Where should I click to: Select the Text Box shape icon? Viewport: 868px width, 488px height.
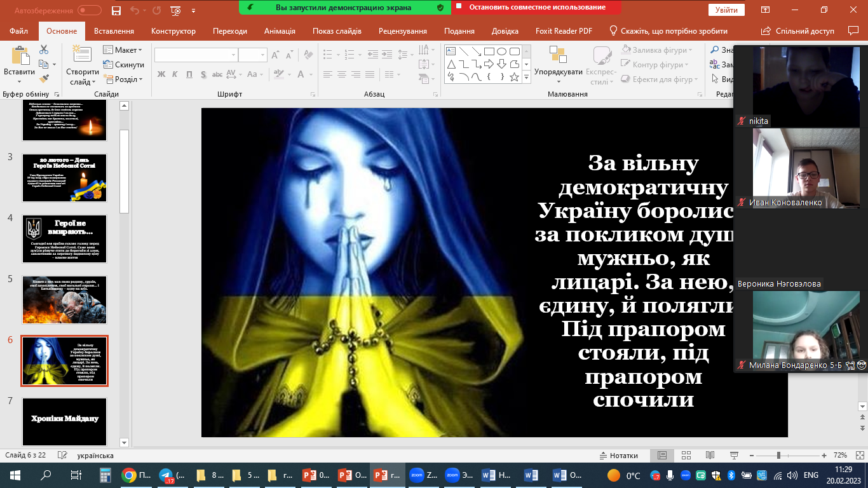[451, 51]
